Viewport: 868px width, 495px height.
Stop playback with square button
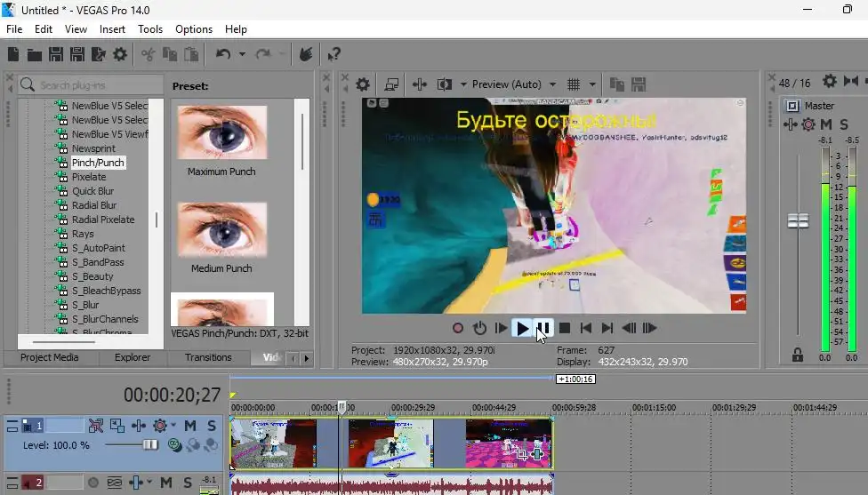pos(565,329)
